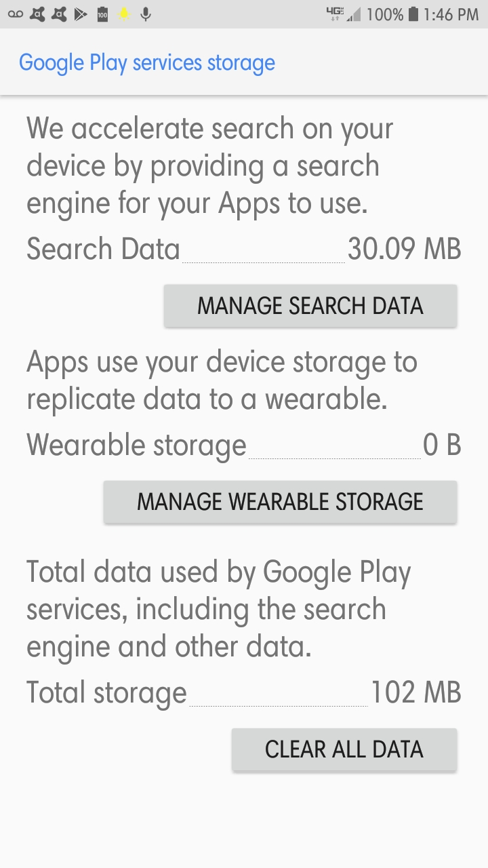488x868 pixels.
Task: Open Manage Search Data
Action: [310, 306]
